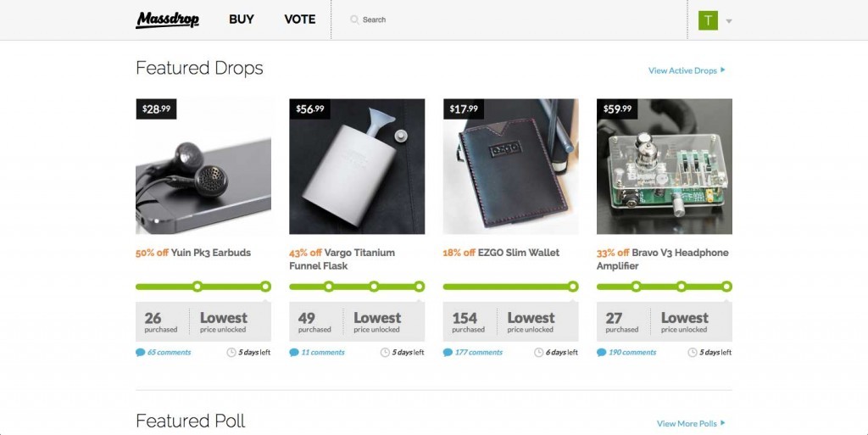Screen dimensions: 868x435
Task: Click the arrow next to View More Polls
Action: coord(723,423)
